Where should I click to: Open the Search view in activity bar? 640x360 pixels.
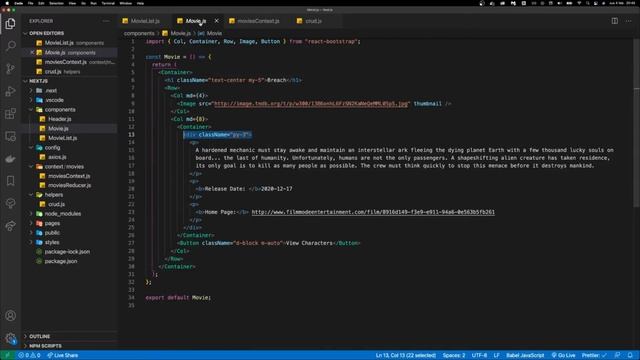pyautogui.click(x=11, y=46)
